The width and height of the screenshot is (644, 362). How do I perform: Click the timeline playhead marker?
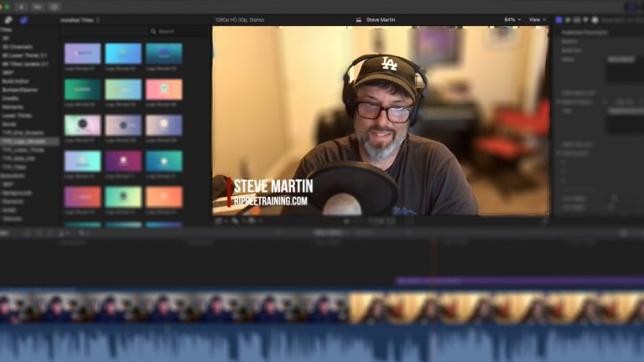click(x=434, y=241)
